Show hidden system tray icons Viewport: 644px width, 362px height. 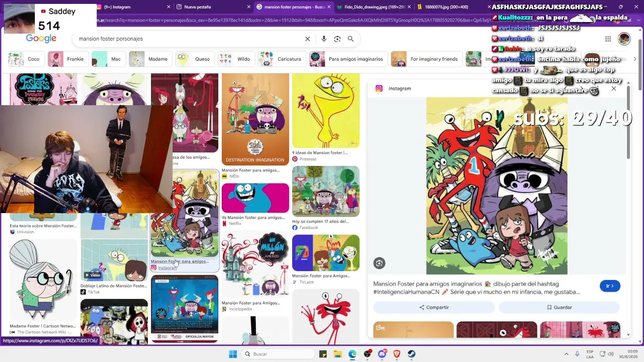tap(566, 354)
